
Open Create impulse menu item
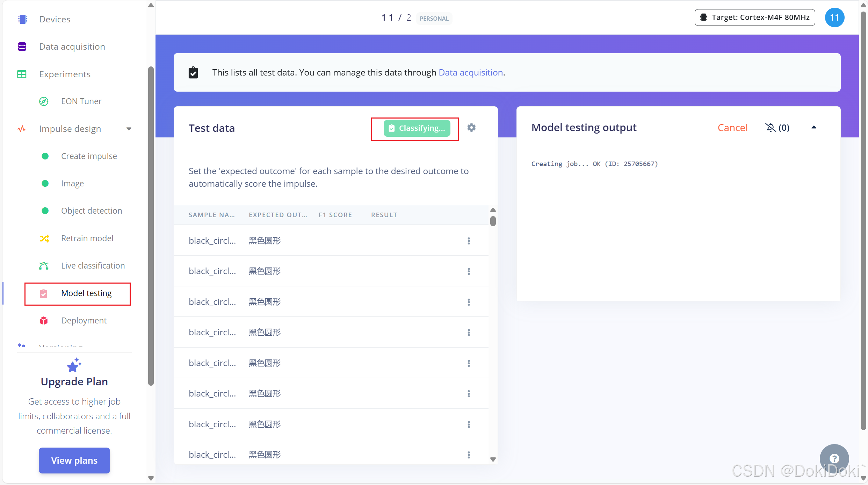89,156
